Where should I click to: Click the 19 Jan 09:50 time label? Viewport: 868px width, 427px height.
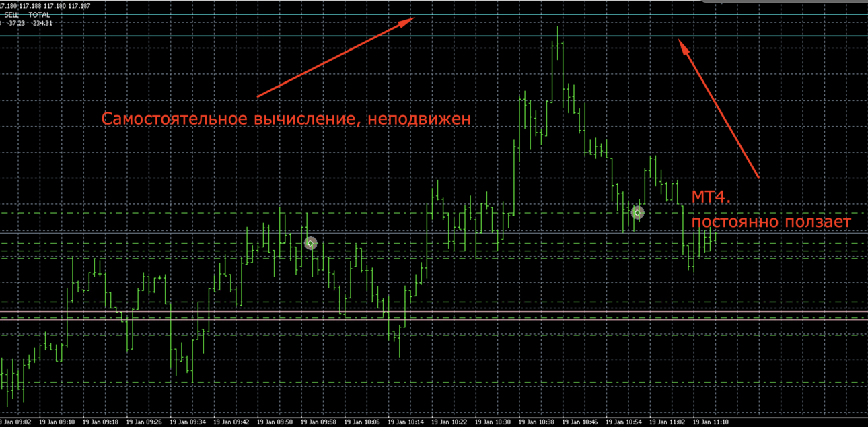(x=275, y=422)
